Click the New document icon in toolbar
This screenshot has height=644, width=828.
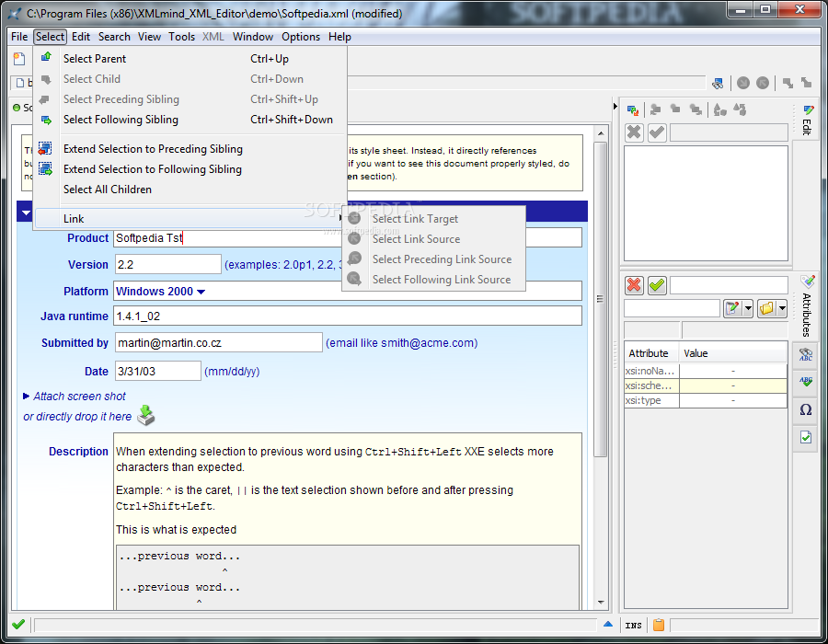click(x=19, y=58)
